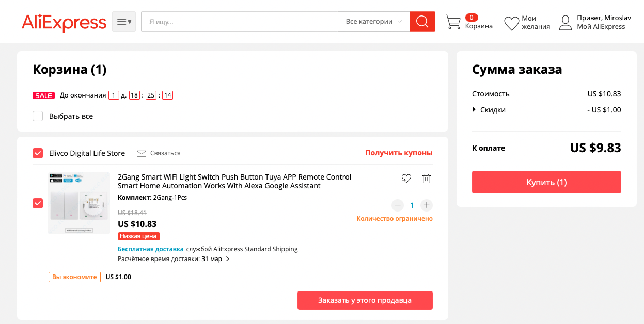Expand the 'Скидки' discounts section

(474, 110)
